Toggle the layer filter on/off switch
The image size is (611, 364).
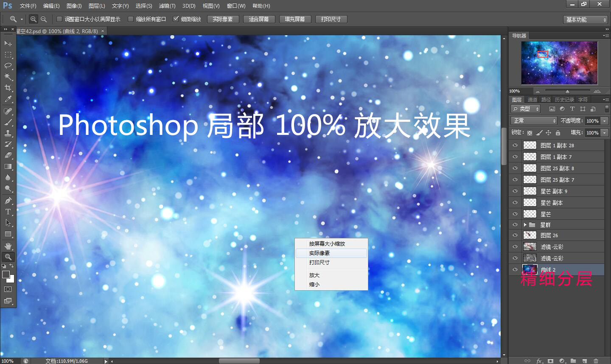point(607,109)
